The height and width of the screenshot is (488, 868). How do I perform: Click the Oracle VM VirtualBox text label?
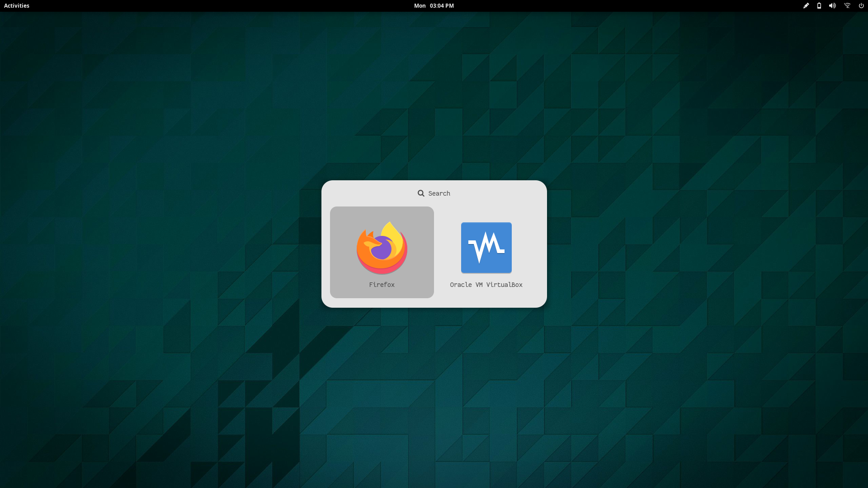click(486, 285)
